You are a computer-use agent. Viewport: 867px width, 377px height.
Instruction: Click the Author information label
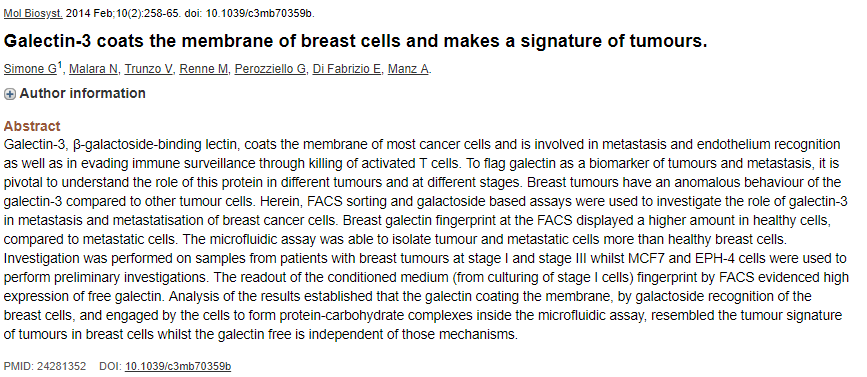coord(82,93)
